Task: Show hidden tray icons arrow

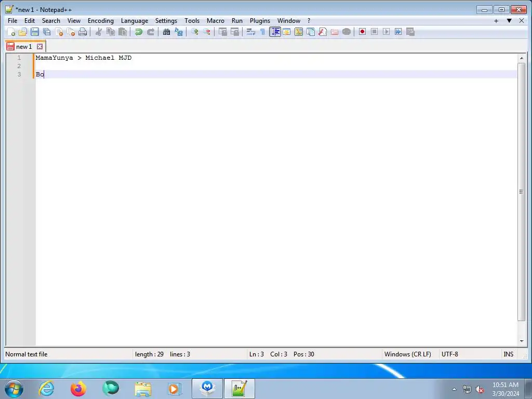Action: 454,389
